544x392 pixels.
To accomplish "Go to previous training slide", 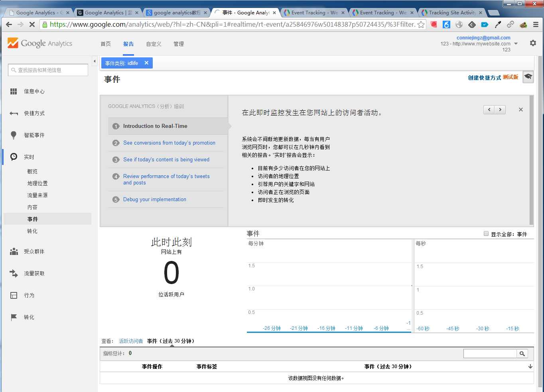I will click(x=489, y=110).
